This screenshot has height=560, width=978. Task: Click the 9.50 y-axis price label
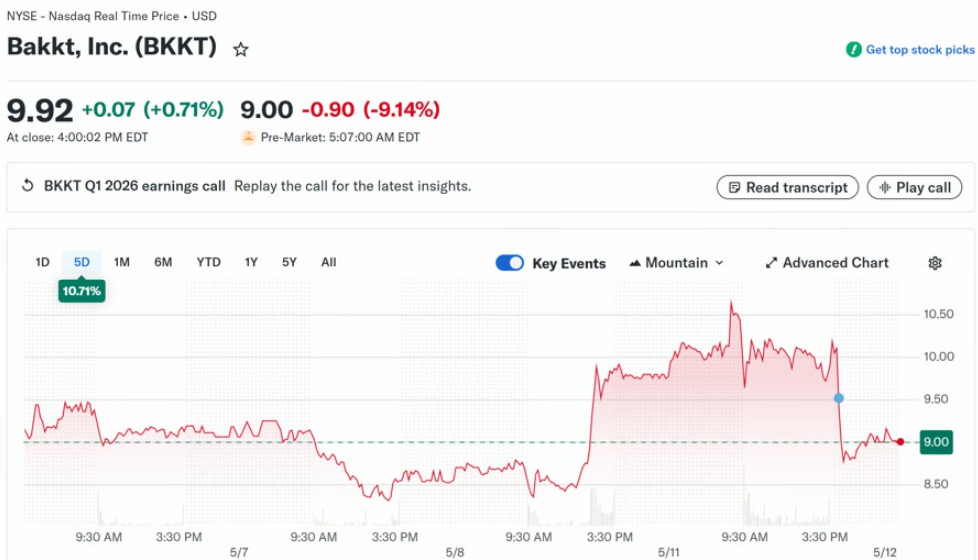pos(936,399)
